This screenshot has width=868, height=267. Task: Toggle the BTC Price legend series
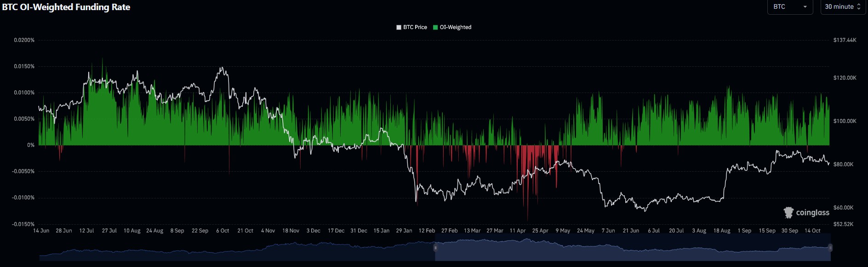pyautogui.click(x=412, y=27)
